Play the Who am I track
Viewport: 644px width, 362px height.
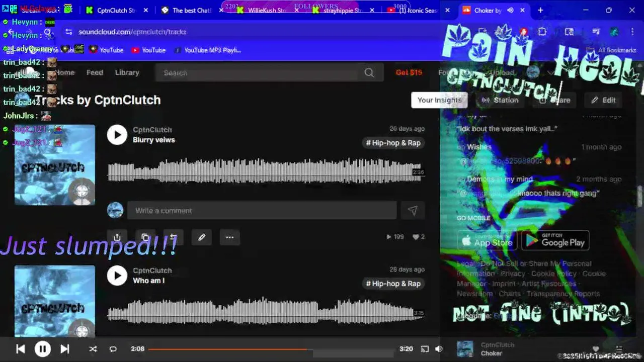point(117,276)
